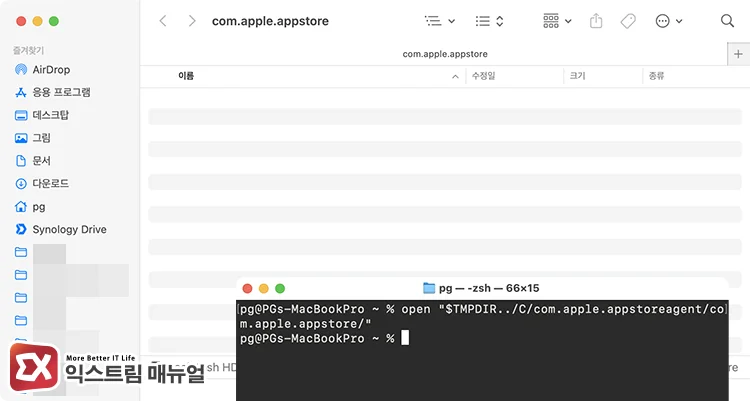Open the list view options dropdown
750x401 pixels.
coord(440,21)
